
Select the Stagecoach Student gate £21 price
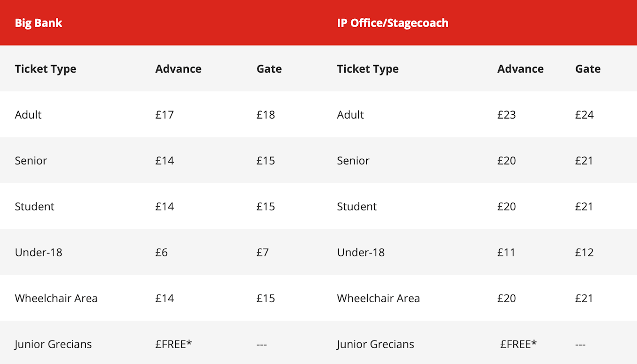[584, 207]
